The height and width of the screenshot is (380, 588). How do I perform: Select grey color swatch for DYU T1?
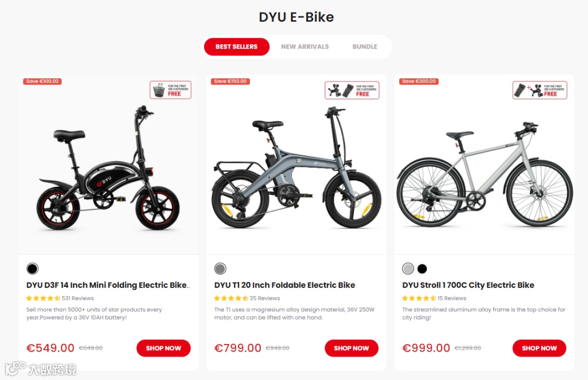coord(220,268)
